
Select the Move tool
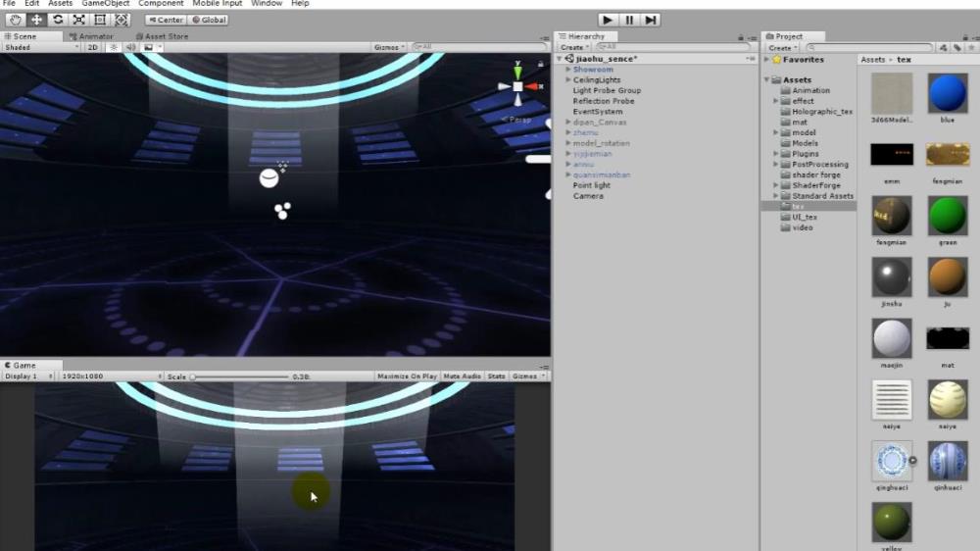pos(36,20)
